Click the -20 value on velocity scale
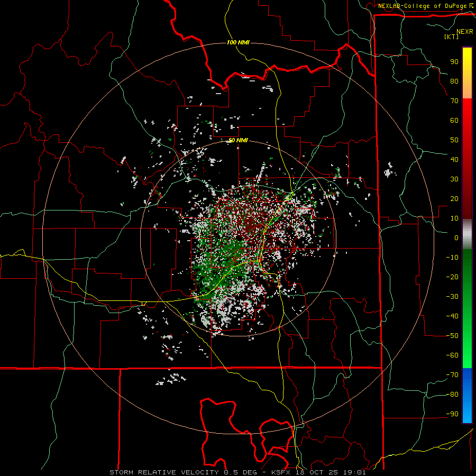This screenshot has height=476, width=476. coord(452,277)
